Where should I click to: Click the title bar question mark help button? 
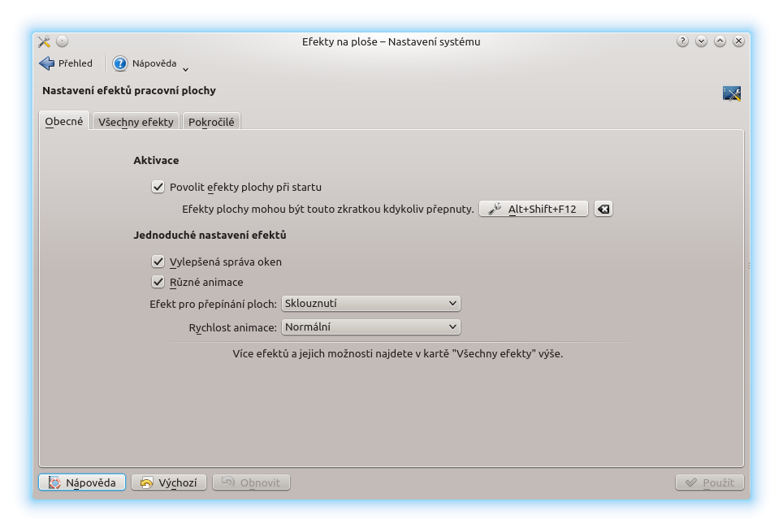682,41
